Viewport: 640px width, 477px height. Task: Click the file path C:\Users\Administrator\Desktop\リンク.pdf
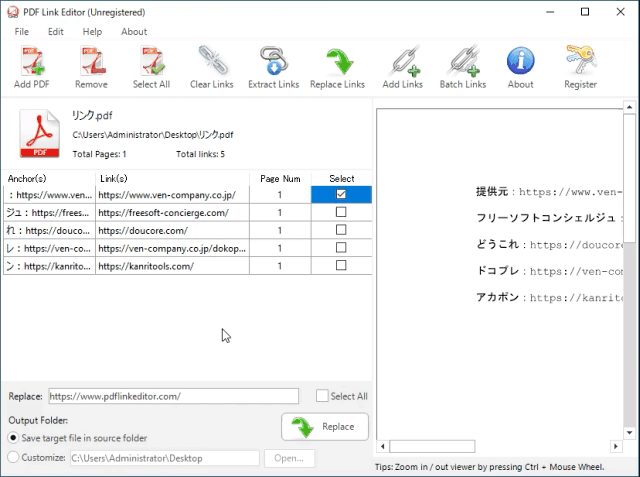point(153,135)
